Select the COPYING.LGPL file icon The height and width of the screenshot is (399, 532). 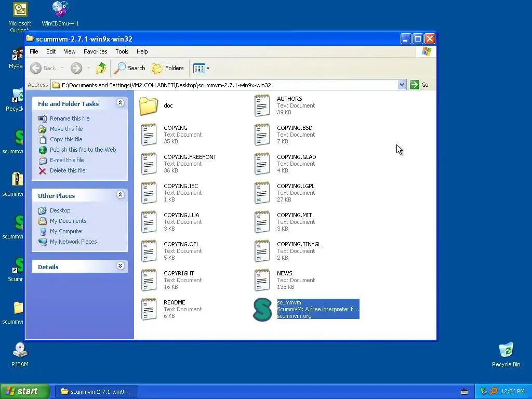(x=262, y=193)
